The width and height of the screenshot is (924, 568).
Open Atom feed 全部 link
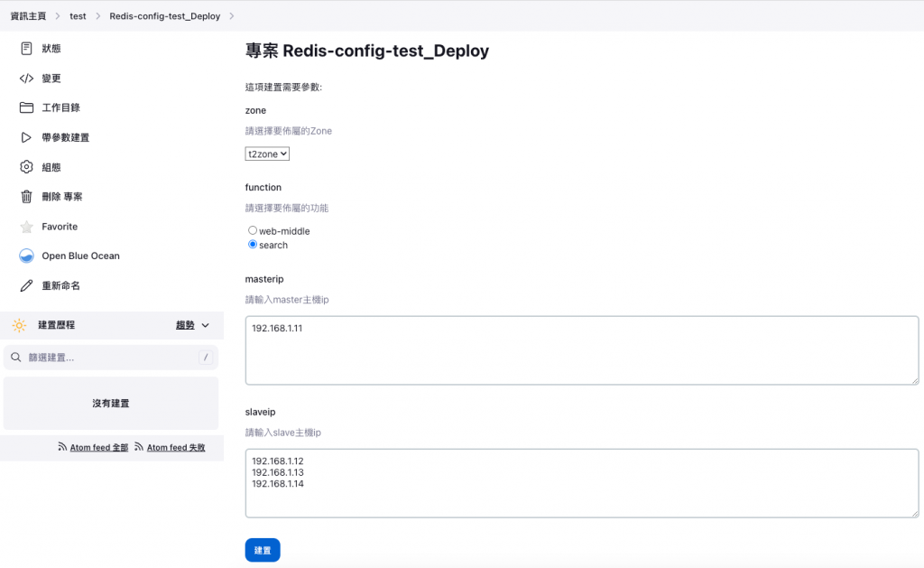coord(99,448)
